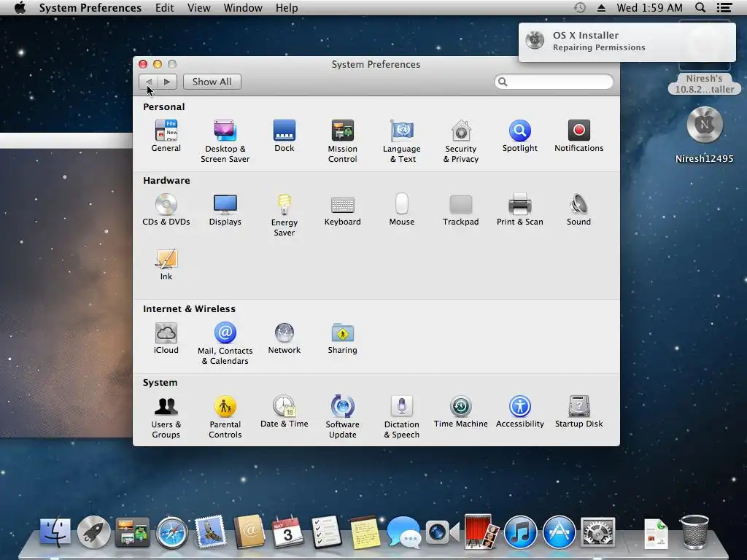
Task: Open the Accessibility preferences pane
Action: [x=519, y=412]
